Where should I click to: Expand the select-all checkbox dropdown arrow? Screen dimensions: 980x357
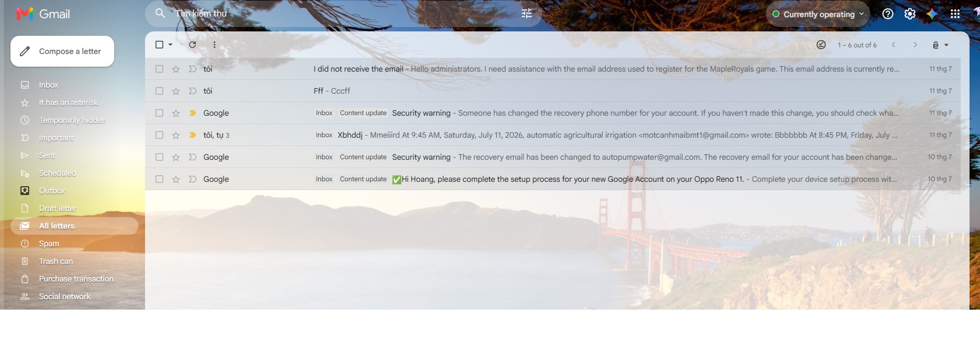(x=170, y=45)
